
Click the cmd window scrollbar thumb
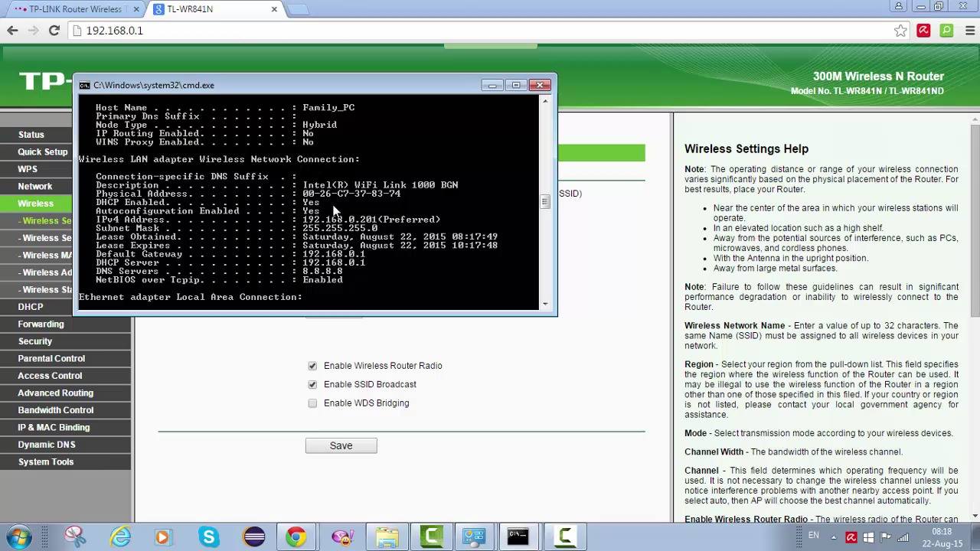click(x=545, y=201)
